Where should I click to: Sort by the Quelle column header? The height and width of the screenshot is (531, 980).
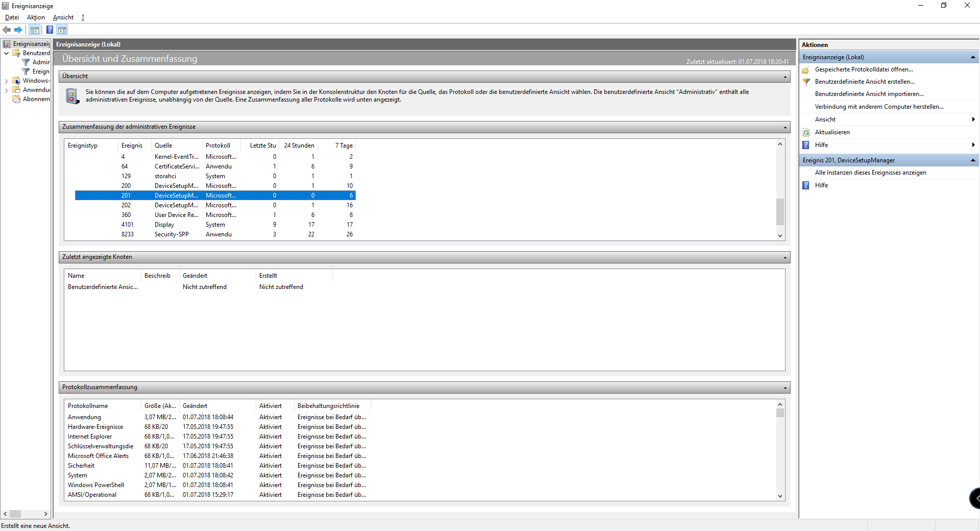pyautogui.click(x=177, y=146)
